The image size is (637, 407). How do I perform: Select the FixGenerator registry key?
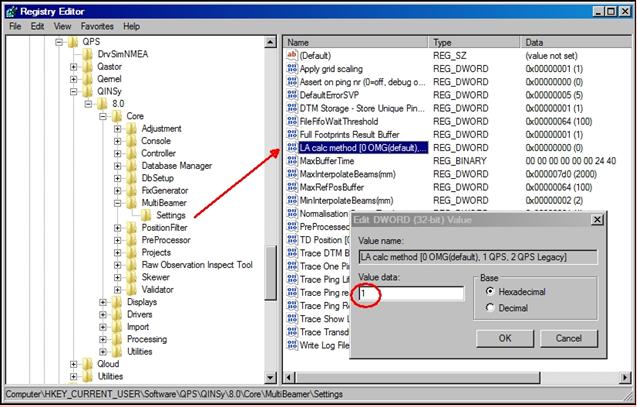[165, 191]
